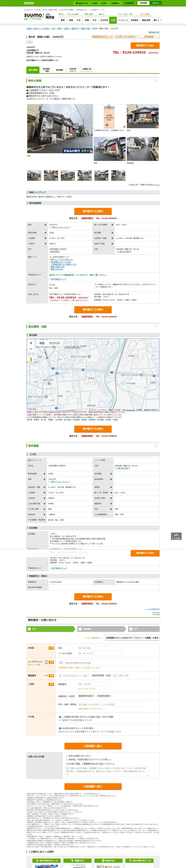This screenshot has height=868, width=186.
Task: Click the プロフィール情報を表示 button
Action: pyautogui.click(x=132, y=638)
